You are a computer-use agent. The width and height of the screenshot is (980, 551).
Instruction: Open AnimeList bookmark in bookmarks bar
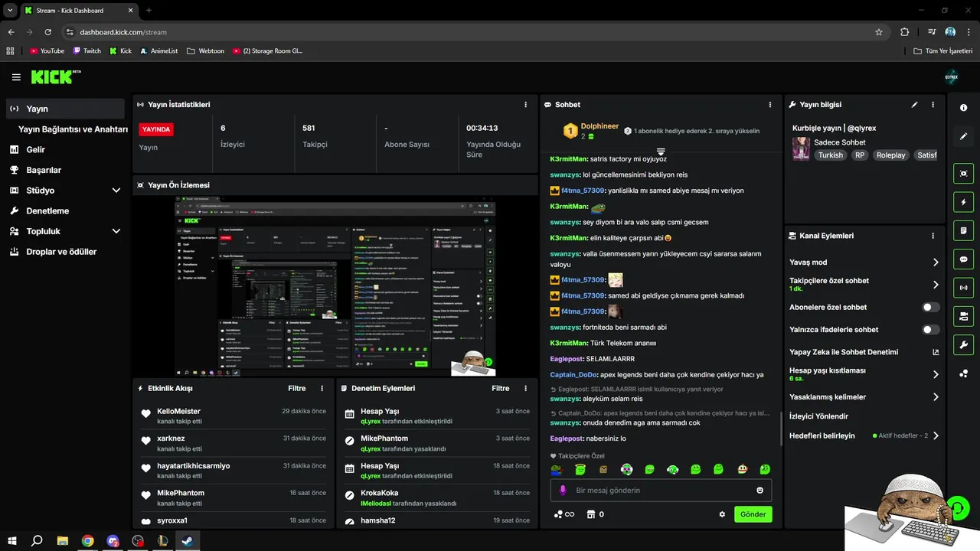tap(158, 51)
